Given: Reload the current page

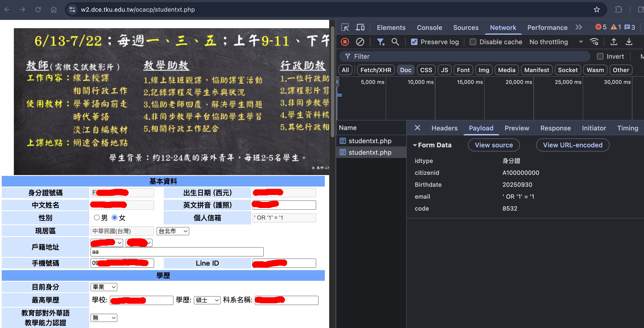Looking at the screenshot, I should pyautogui.click(x=38, y=10).
